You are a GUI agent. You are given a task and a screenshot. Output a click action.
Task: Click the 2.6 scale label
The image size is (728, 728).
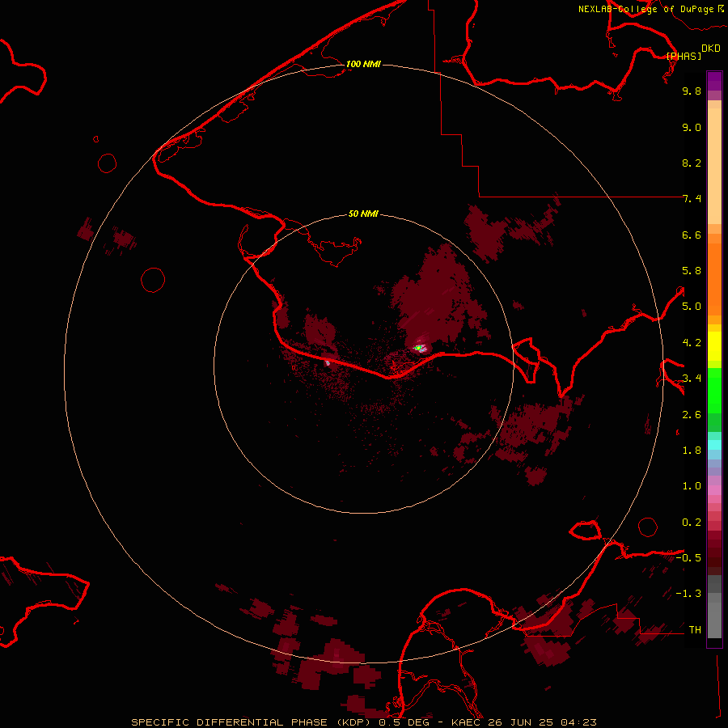692,415
